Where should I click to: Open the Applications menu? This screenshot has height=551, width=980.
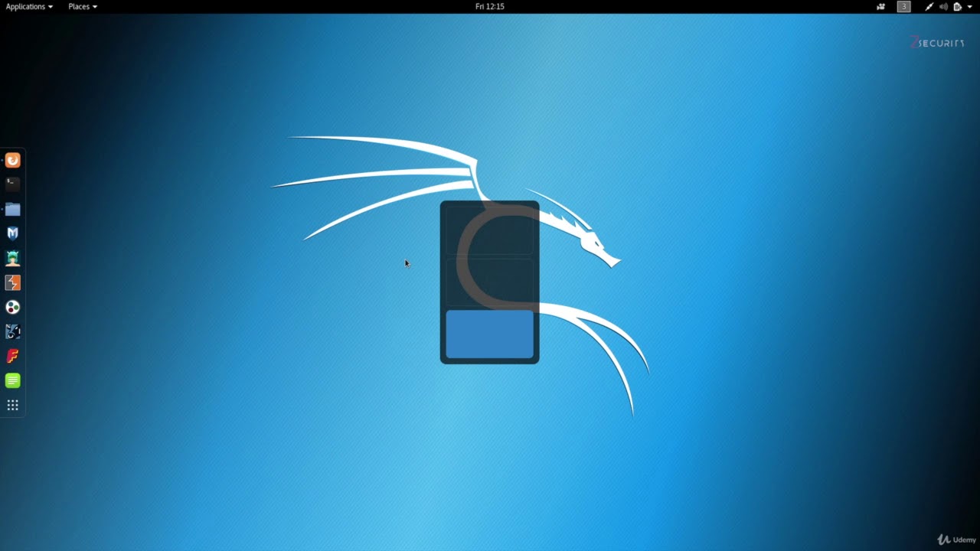[x=29, y=6]
